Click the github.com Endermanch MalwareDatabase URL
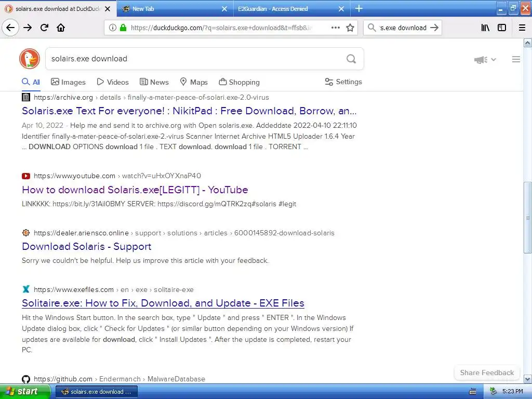 click(119, 379)
